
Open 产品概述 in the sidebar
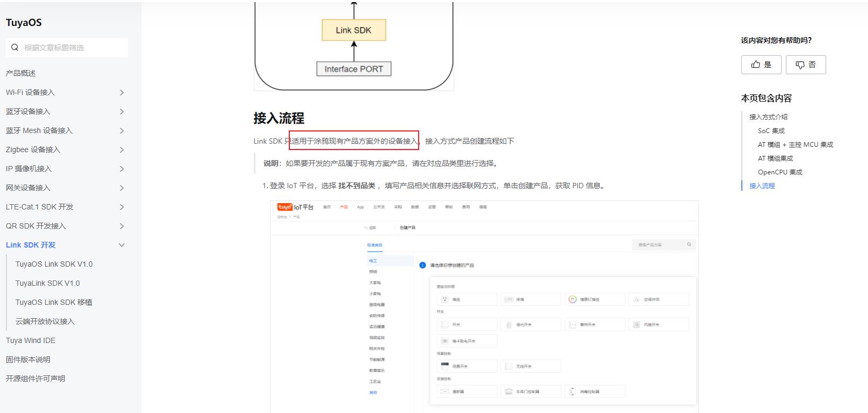21,73
